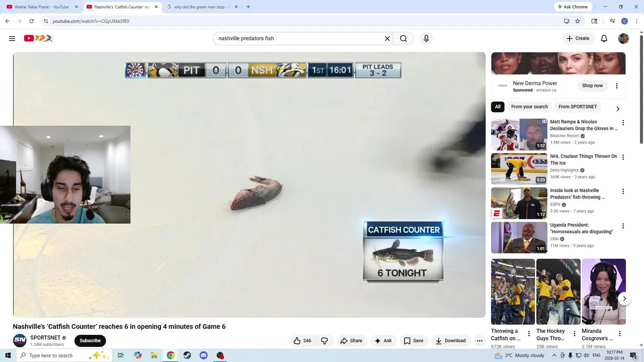
Task: Dislike the video with thumbs-down
Action: click(325, 340)
